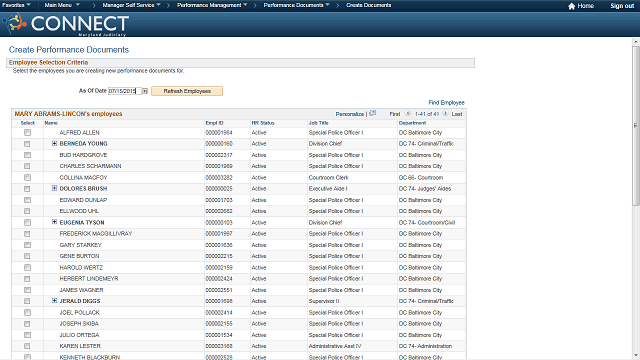Click Empl ID 00001984
Viewport: 640px width, 360px height.
point(219,133)
